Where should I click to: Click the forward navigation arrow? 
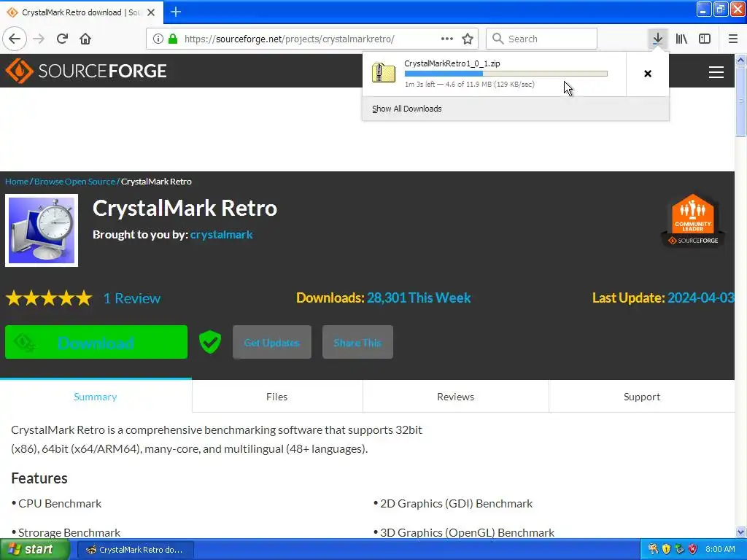(x=39, y=39)
